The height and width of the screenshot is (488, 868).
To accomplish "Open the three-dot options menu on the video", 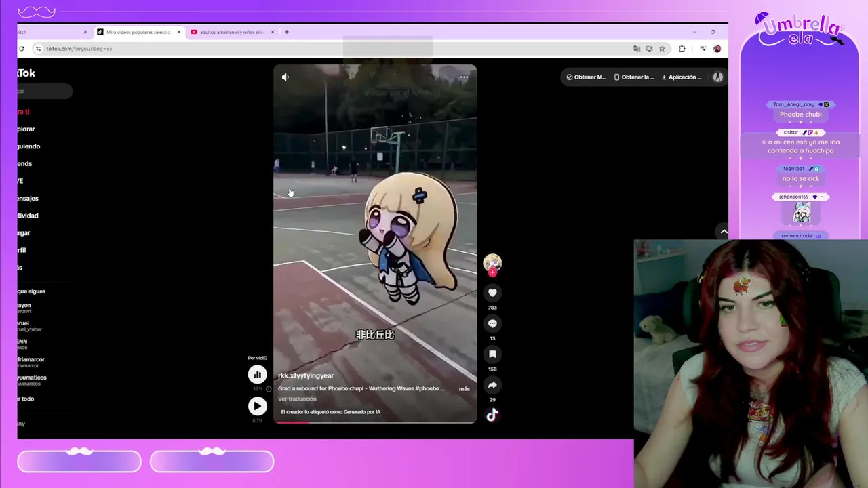I will (x=464, y=77).
